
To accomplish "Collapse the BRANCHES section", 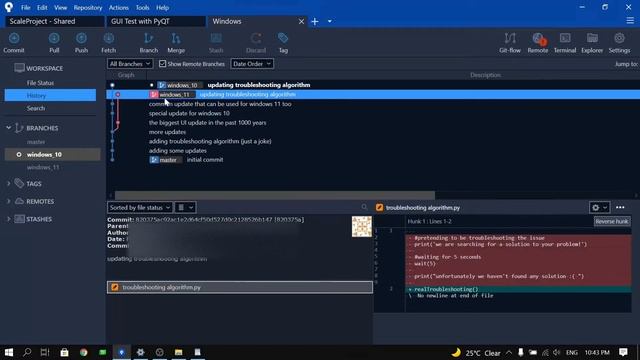I will click(x=9, y=128).
